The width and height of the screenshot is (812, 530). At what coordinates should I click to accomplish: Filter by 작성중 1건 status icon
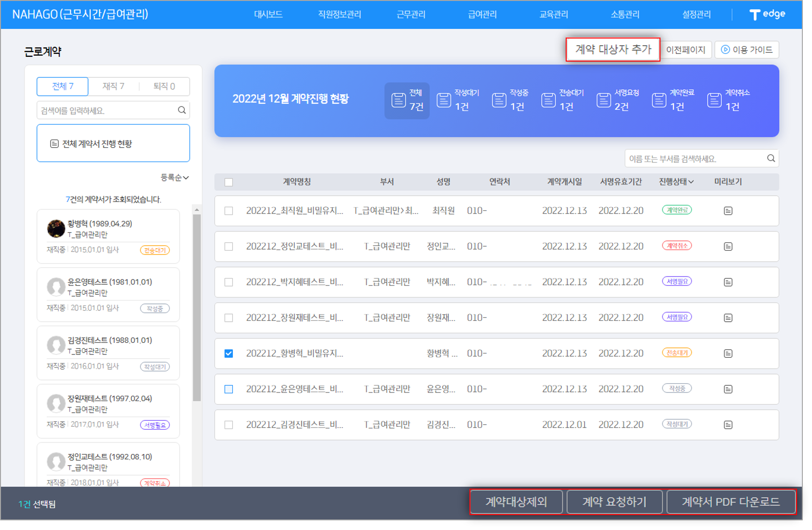(510, 100)
